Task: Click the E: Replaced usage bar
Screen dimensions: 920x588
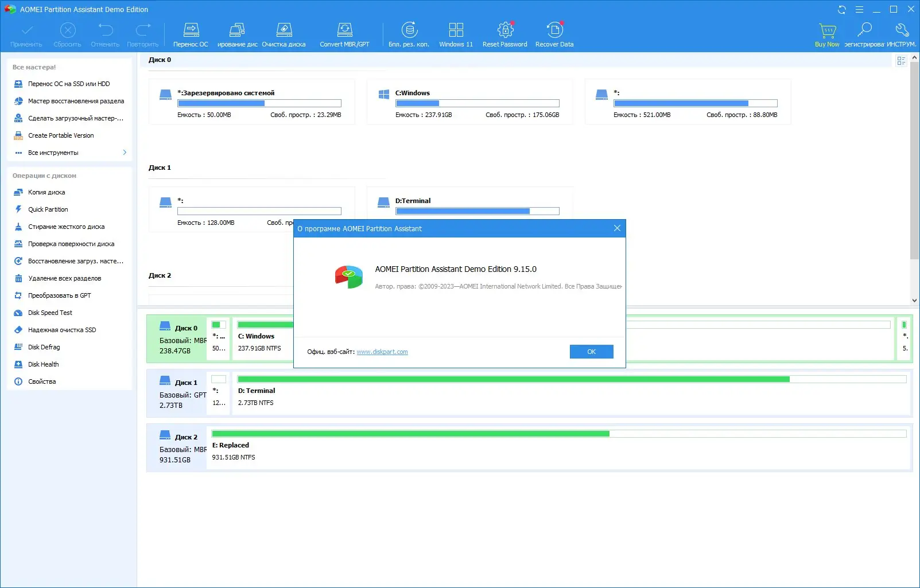Action: [559, 434]
